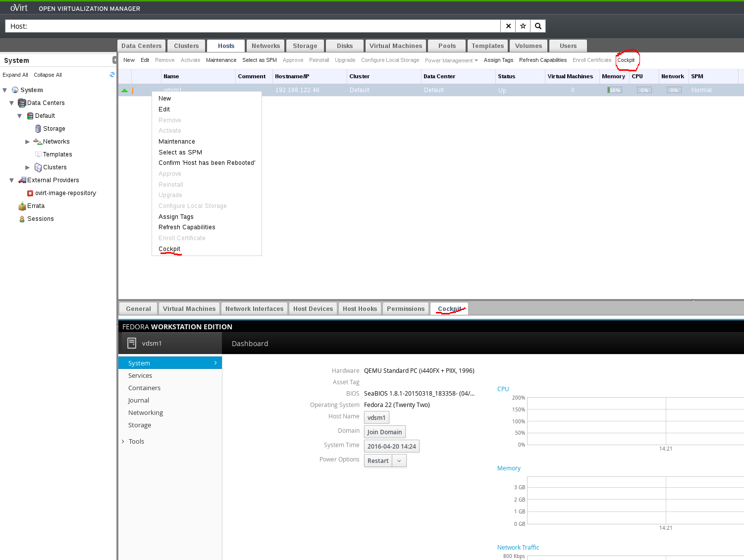
Task: Click the vdsm1 server icon in Cockpit
Action: click(132, 343)
